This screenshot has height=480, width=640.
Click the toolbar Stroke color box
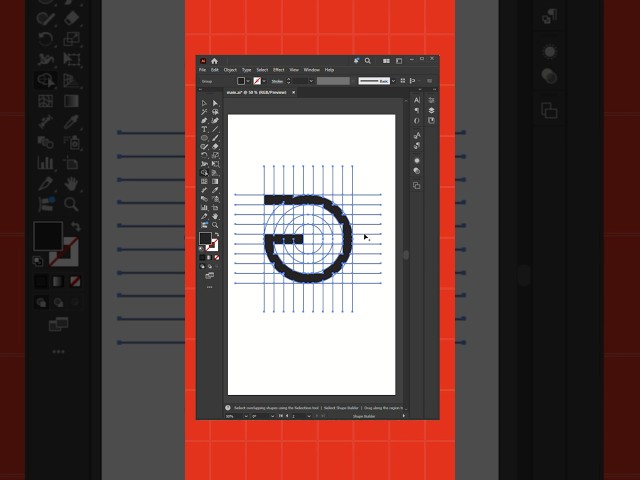[212, 245]
